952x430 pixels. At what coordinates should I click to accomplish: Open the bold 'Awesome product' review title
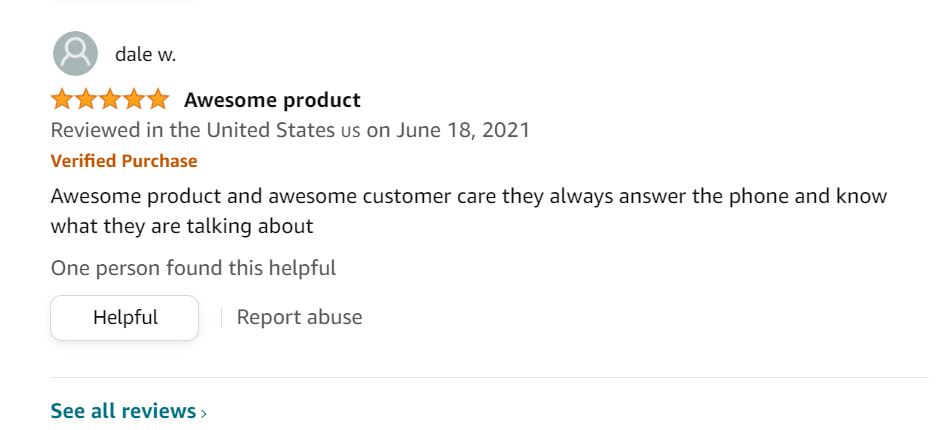click(272, 100)
